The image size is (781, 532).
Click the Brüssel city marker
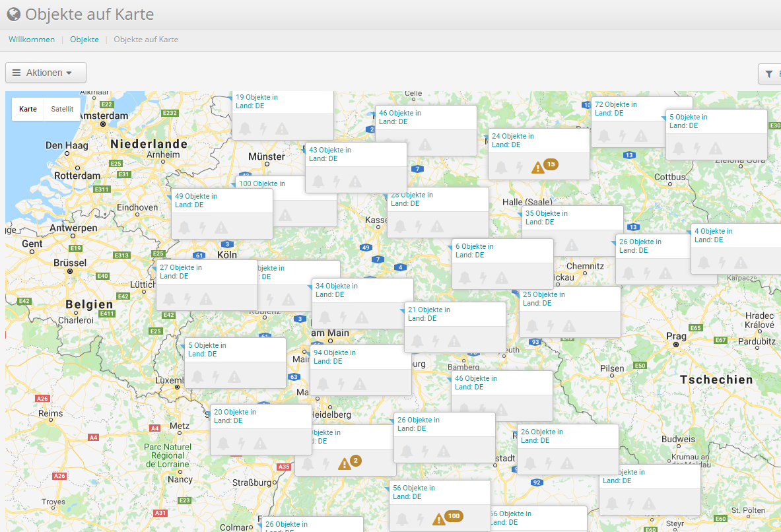(70, 271)
